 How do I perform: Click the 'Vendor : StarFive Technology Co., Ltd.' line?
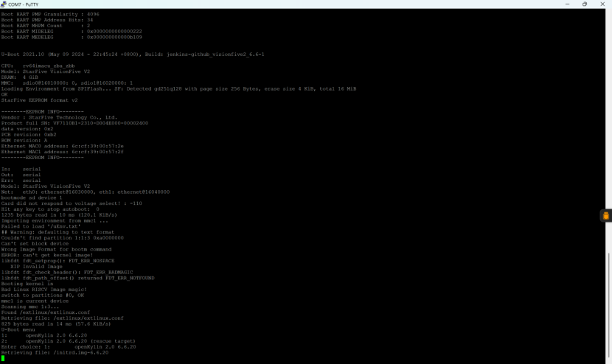tap(59, 117)
